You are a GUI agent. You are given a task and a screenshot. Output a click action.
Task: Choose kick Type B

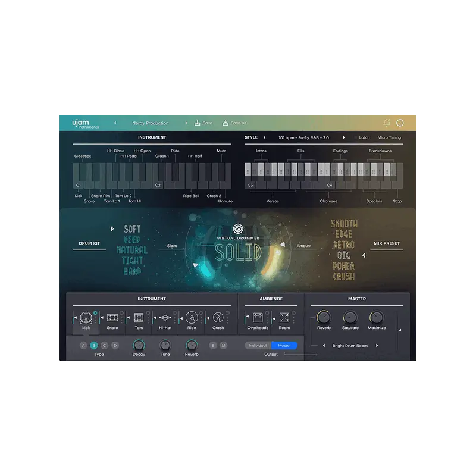[x=94, y=346]
